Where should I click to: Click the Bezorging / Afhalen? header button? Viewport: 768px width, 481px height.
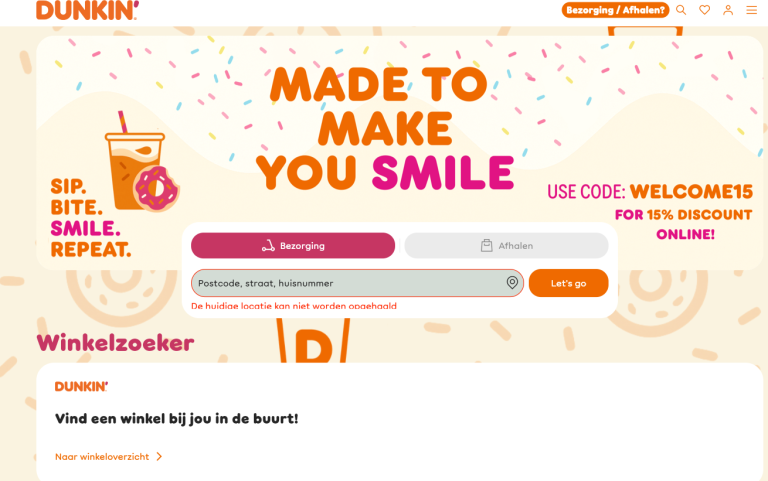pos(615,10)
